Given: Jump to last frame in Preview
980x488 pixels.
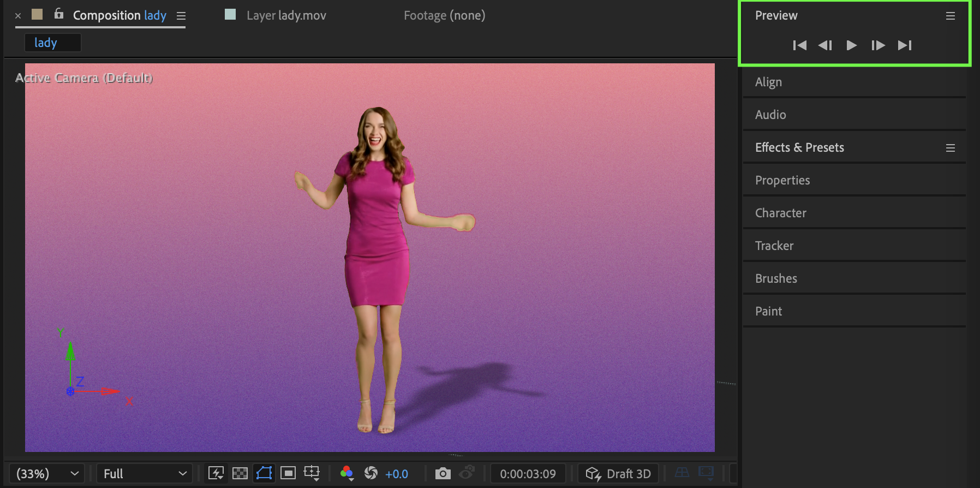Looking at the screenshot, I should (904, 45).
